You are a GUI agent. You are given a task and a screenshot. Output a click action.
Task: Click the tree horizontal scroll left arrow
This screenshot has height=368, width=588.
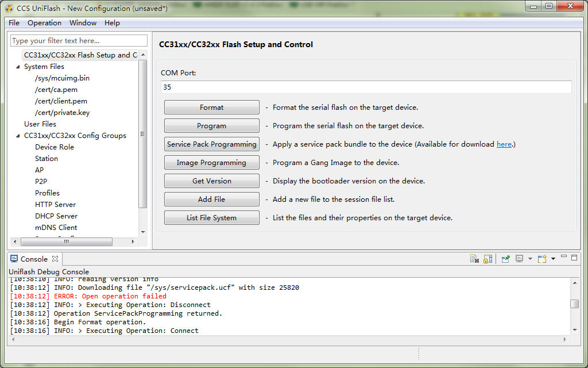(15, 242)
